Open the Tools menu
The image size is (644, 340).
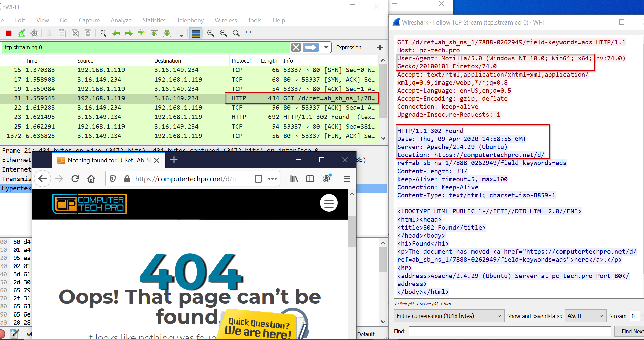(x=255, y=20)
